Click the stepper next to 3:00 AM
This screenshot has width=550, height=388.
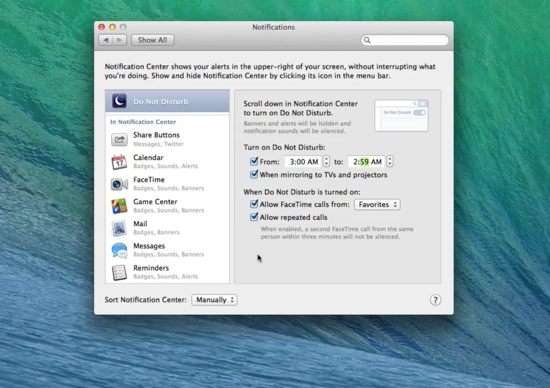pos(326,161)
